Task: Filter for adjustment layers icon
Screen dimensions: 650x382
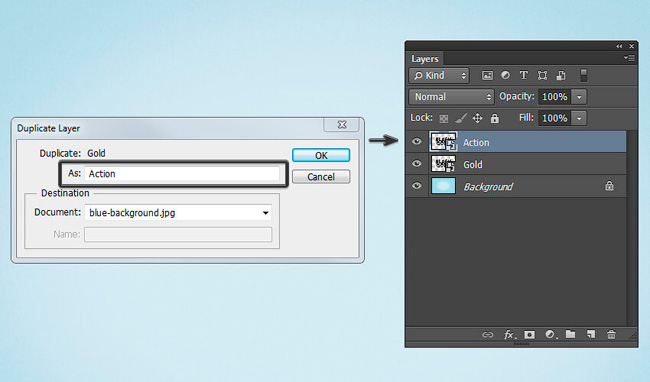Action: [x=505, y=75]
